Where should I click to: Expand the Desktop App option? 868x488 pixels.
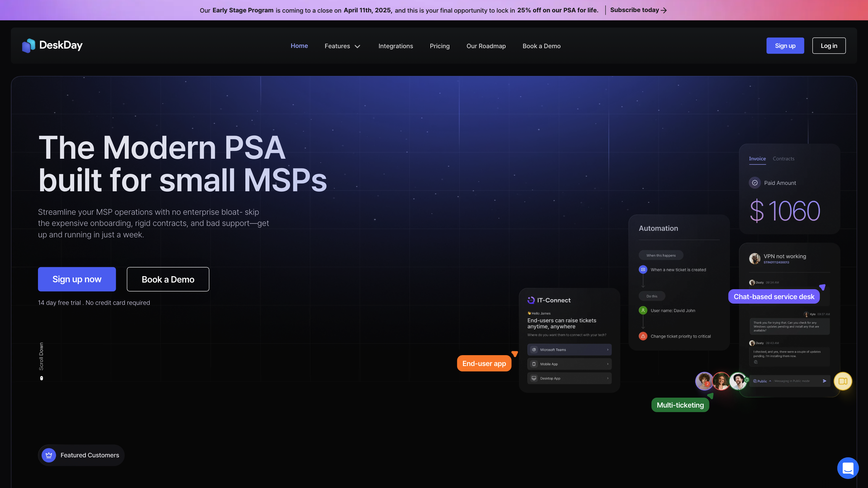569,378
